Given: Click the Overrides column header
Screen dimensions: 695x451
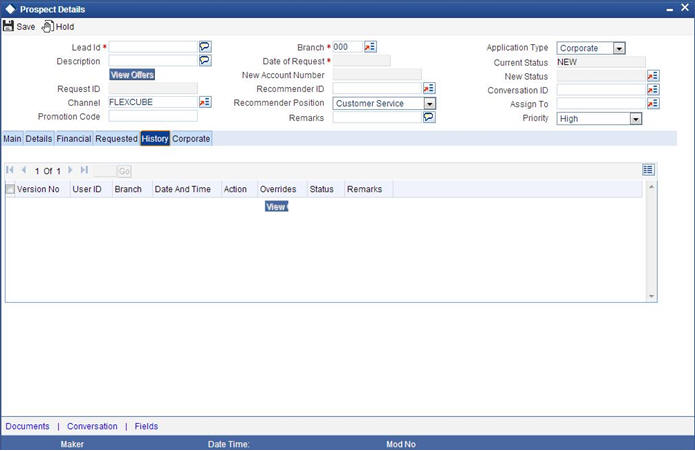Looking at the screenshot, I should (x=278, y=189).
